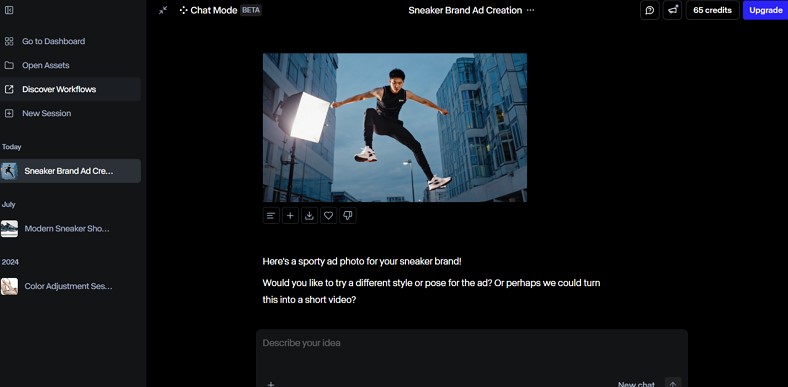
Task: Click the Open Assets folder icon
Action: pos(9,65)
